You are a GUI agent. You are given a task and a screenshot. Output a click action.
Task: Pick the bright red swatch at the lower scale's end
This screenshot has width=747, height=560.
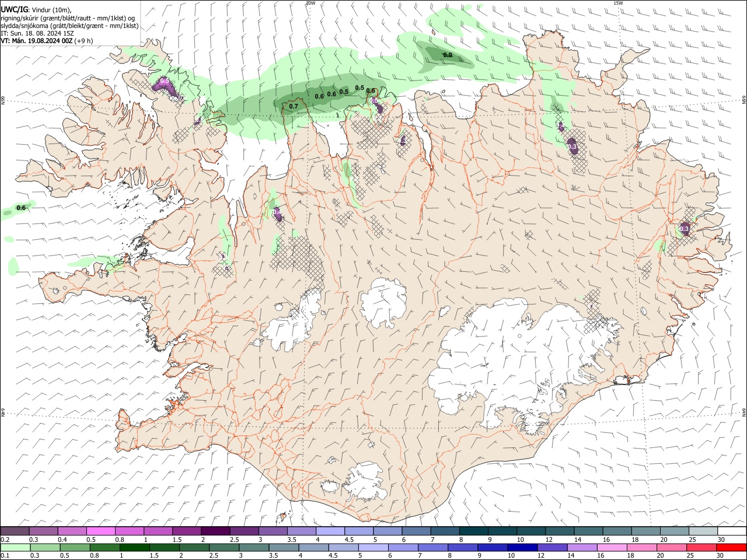[x=732, y=547]
